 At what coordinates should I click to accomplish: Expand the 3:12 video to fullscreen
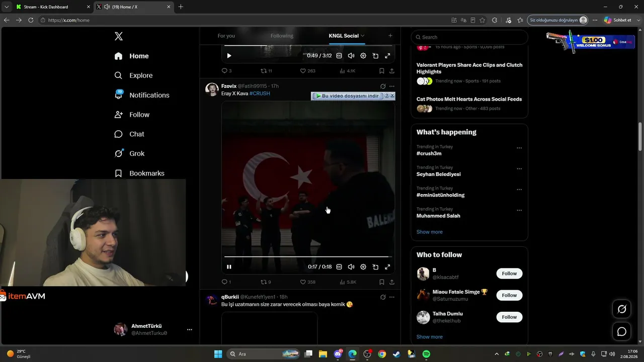click(x=387, y=56)
